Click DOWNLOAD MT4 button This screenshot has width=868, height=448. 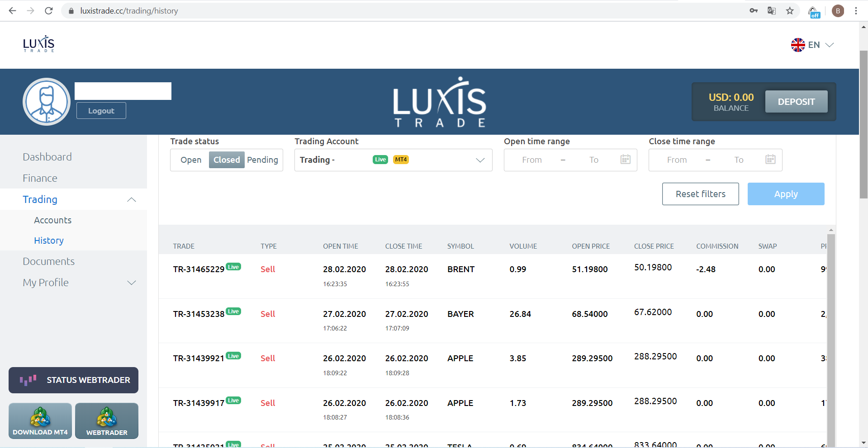pos(40,421)
